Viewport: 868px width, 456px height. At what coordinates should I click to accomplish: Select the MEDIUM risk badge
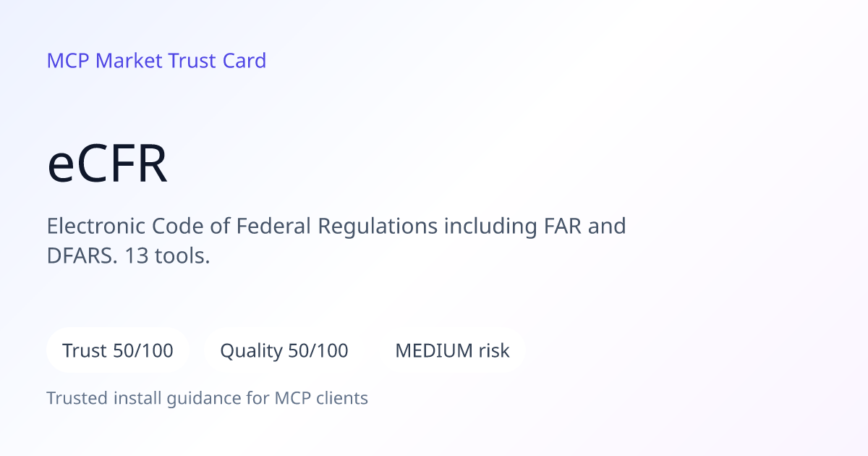pyautogui.click(x=452, y=351)
